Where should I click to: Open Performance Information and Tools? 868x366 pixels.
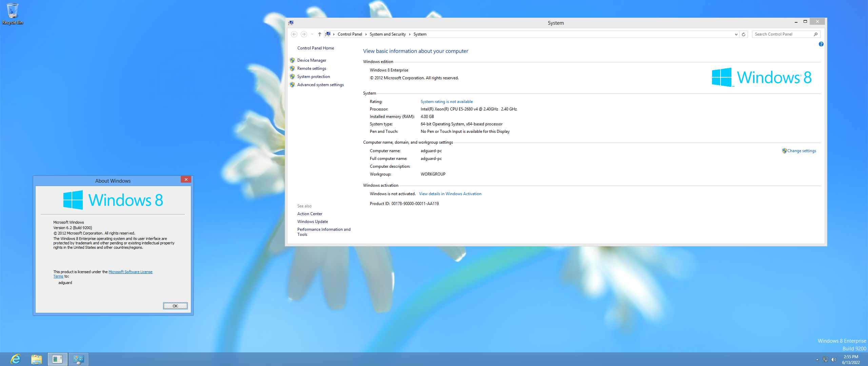pyautogui.click(x=324, y=232)
